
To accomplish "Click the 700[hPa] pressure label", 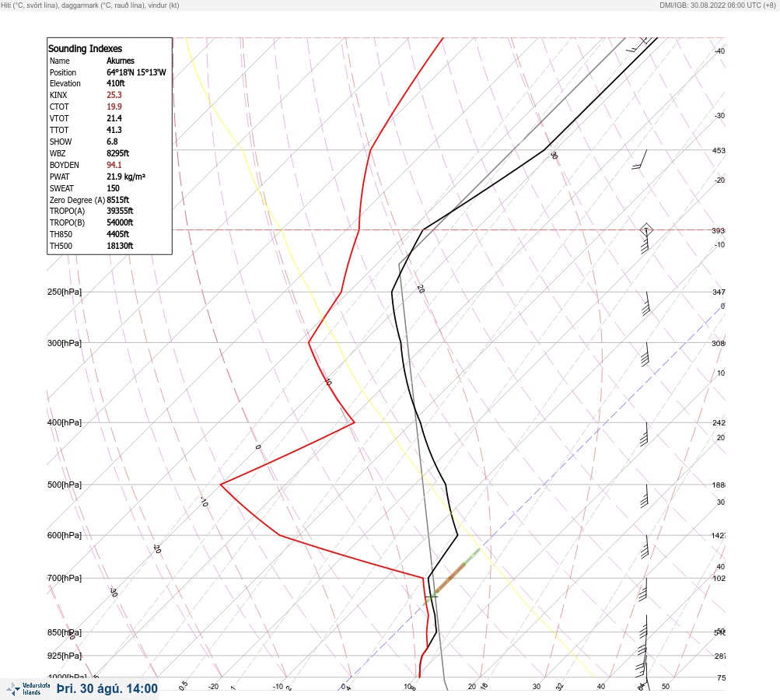I will [x=65, y=578].
